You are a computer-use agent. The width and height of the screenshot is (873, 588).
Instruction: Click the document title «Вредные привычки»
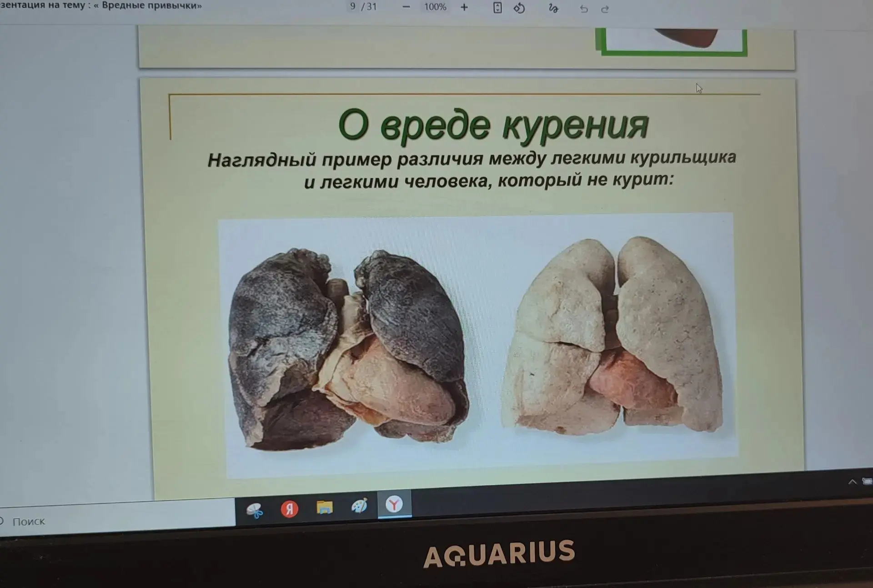click(x=151, y=5)
